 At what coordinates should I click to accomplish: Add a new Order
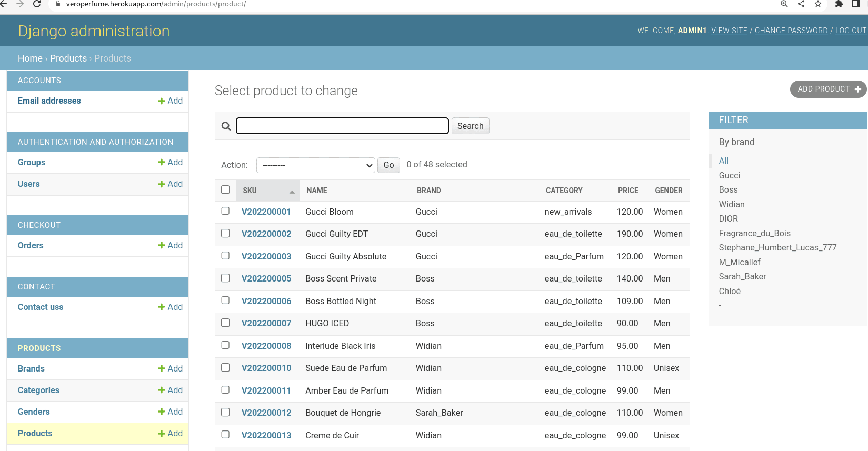(171, 246)
